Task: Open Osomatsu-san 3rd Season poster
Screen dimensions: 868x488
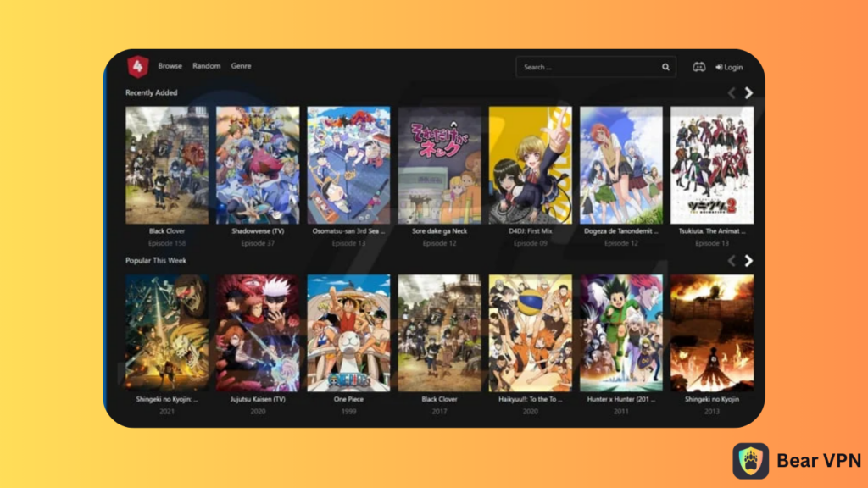Action: pos(348,165)
